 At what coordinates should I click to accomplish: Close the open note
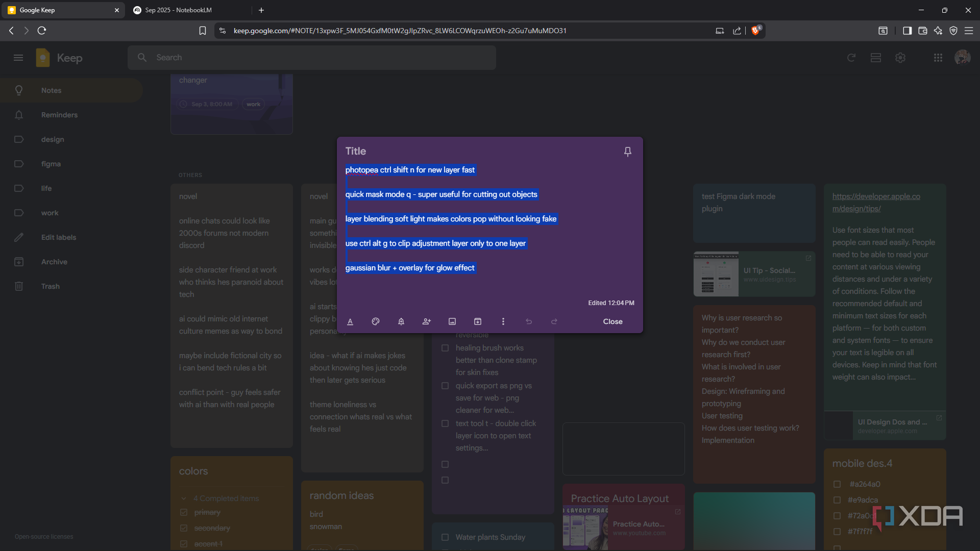pyautogui.click(x=612, y=321)
